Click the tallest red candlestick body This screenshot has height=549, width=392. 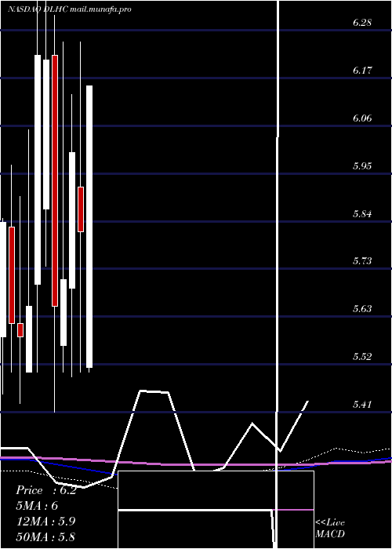pyautogui.click(x=55, y=180)
